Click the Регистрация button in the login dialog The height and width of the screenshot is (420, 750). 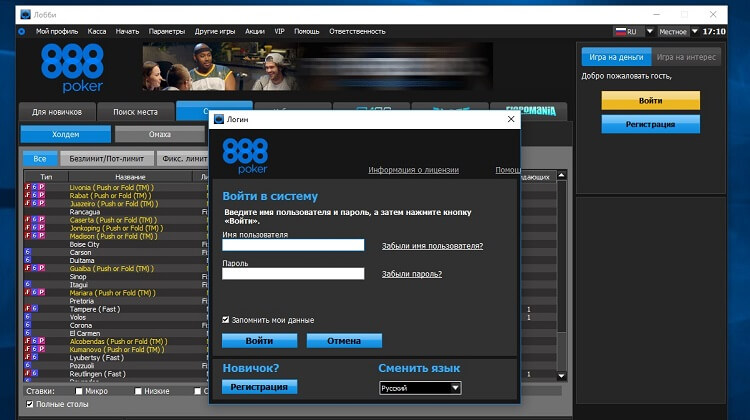(x=259, y=387)
